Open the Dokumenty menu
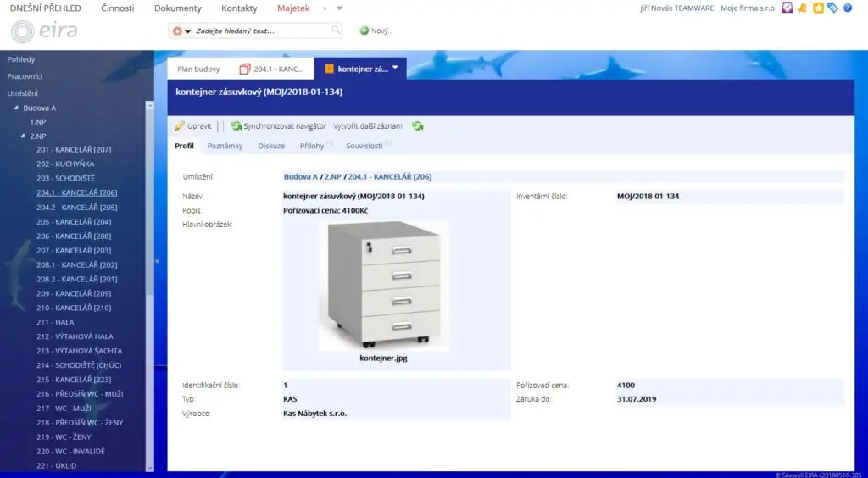 177,8
